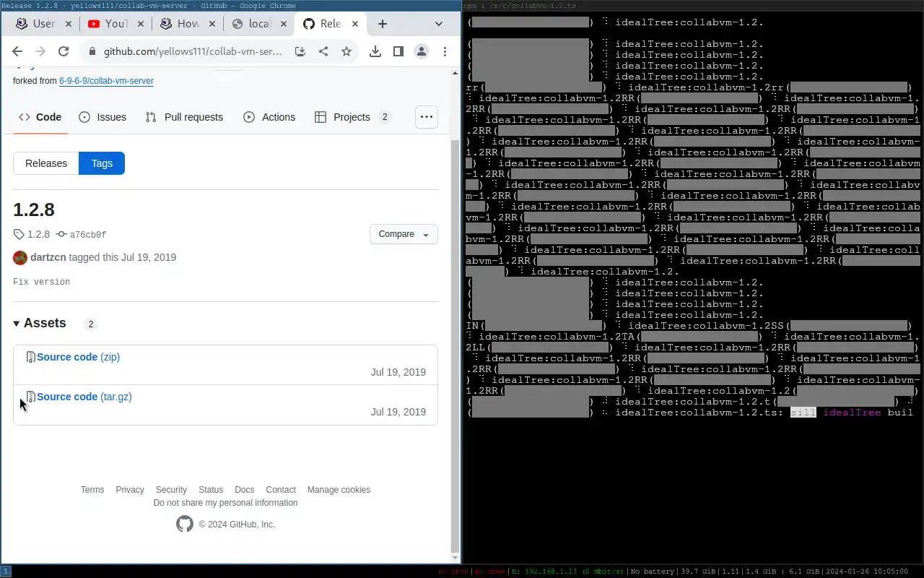The height and width of the screenshot is (578, 924).
Task: Click the 1.2.8 tag label icon
Action: click(19, 235)
